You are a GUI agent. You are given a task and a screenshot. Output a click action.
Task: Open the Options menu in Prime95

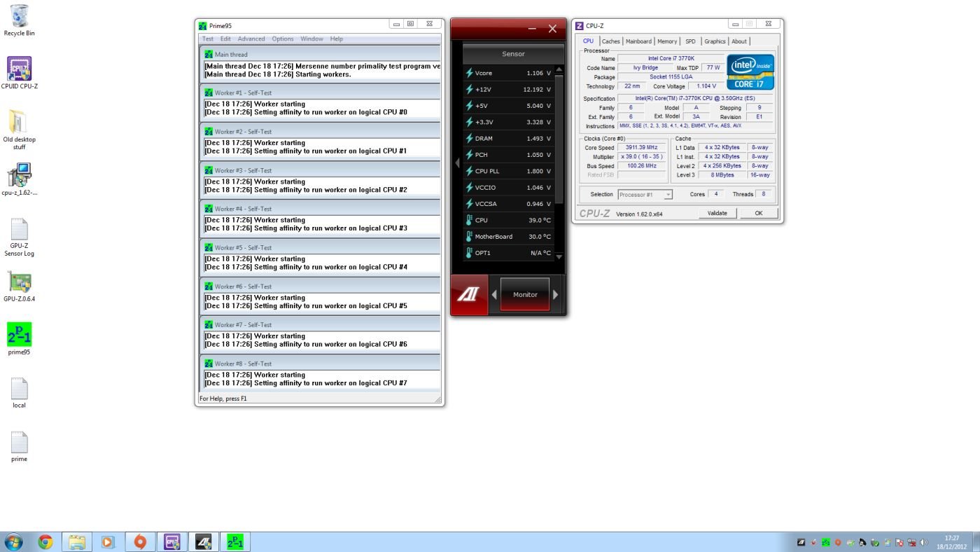click(x=283, y=39)
